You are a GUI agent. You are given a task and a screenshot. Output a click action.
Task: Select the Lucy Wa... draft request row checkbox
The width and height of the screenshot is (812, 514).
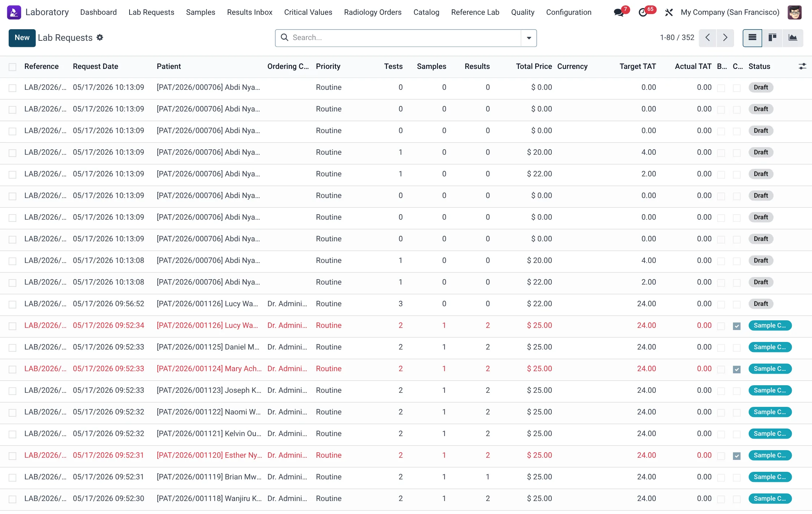(13, 304)
